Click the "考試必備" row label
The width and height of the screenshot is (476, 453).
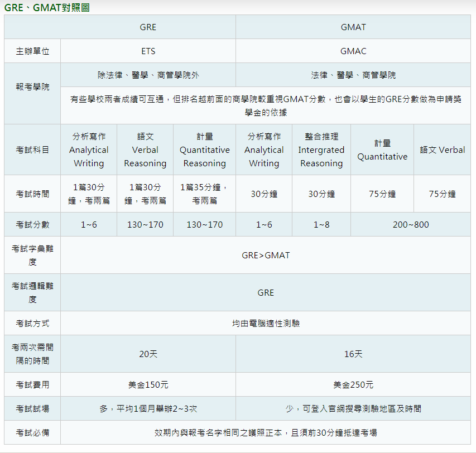(x=32, y=432)
